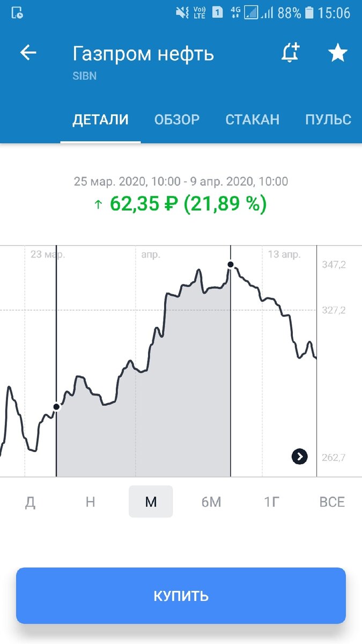Select the Д daily chart period
This screenshot has width=362, height=644.
(x=31, y=502)
